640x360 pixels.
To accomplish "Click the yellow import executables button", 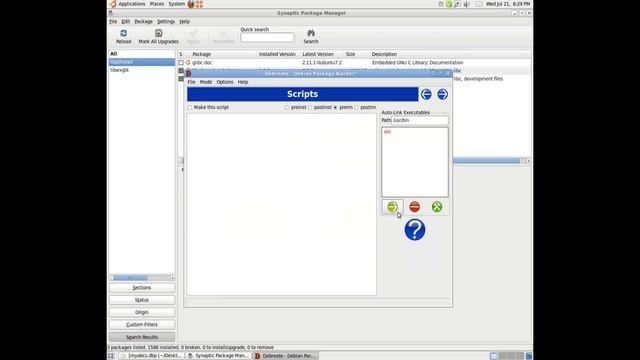I will [393, 207].
